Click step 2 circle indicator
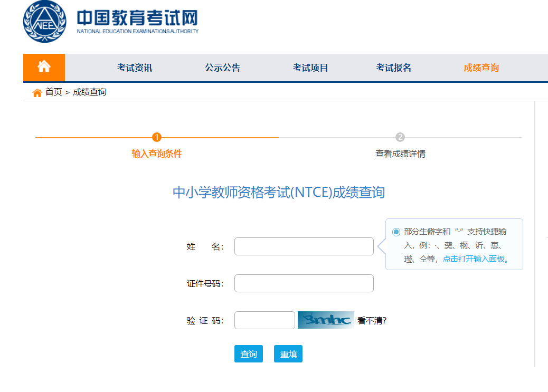The image size is (548, 392). click(400, 137)
